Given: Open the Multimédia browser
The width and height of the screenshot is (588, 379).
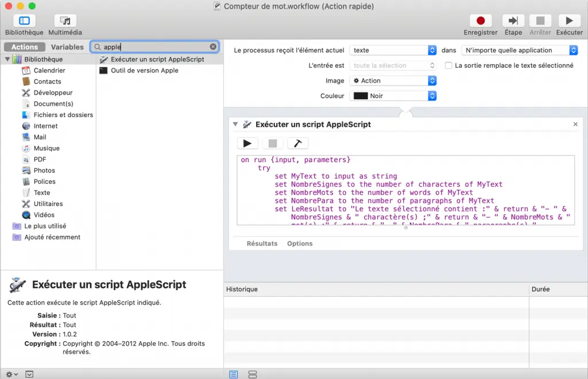Looking at the screenshot, I should [65, 21].
